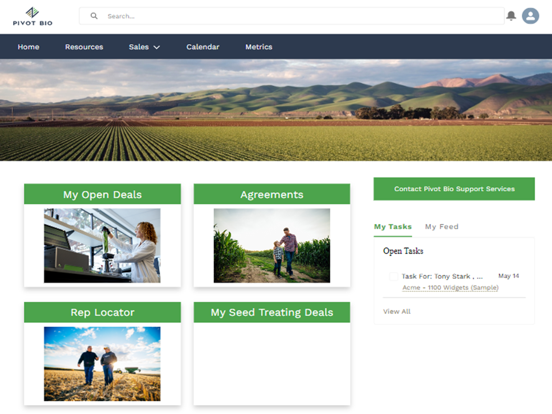Switch to the My Feed tab

[x=442, y=227]
